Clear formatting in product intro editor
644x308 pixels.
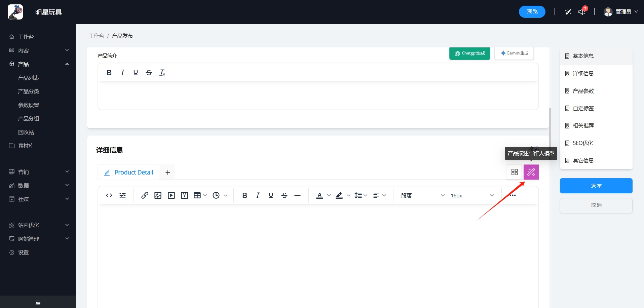(162, 73)
